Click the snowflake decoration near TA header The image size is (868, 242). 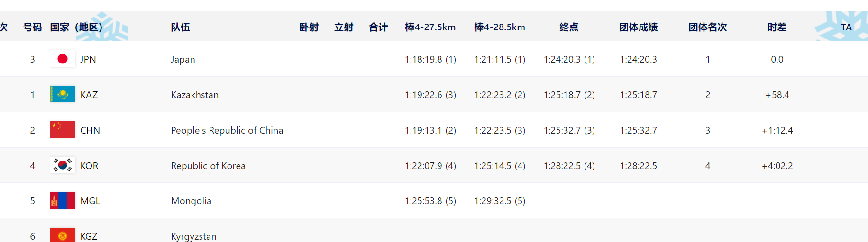[x=841, y=27]
